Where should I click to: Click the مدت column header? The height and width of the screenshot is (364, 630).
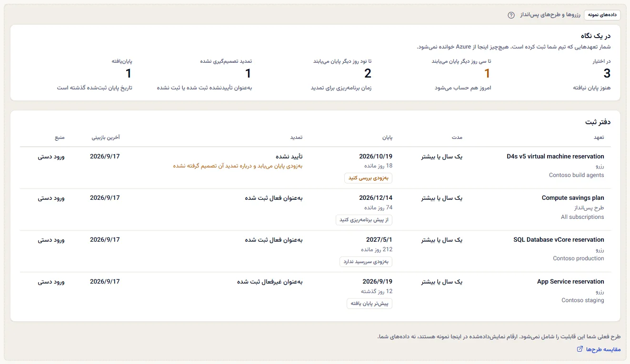(457, 138)
